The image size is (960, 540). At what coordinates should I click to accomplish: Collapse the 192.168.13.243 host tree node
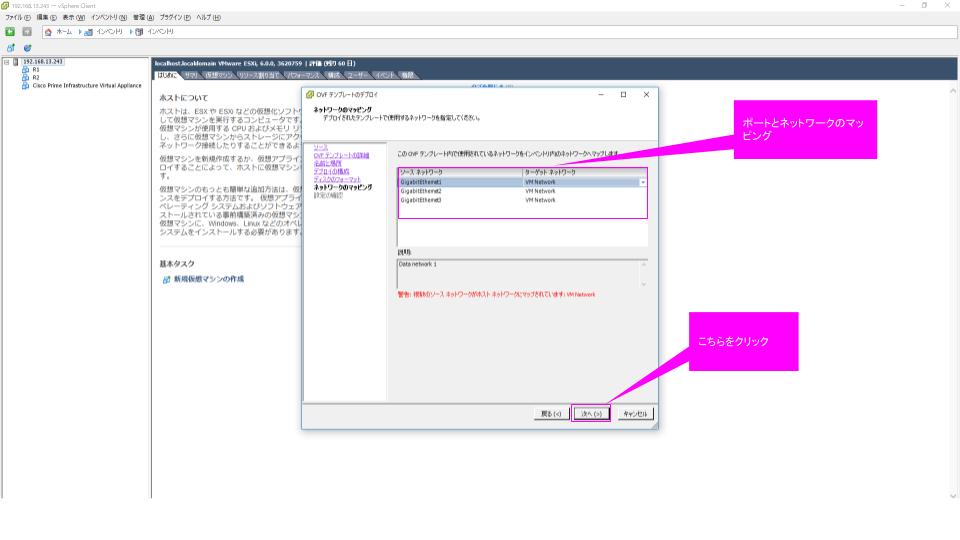click(x=7, y=62)
